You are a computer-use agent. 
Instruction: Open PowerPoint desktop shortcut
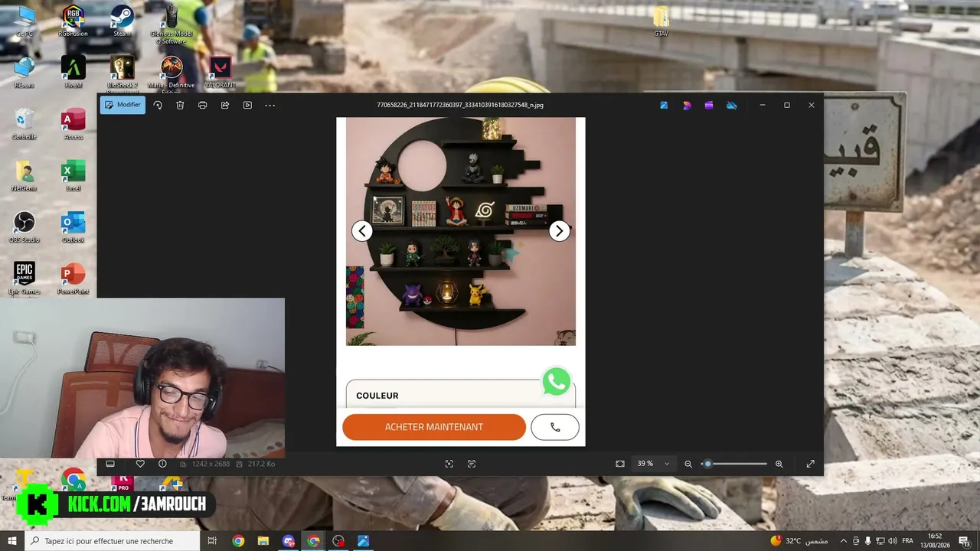tap(73, 279)
